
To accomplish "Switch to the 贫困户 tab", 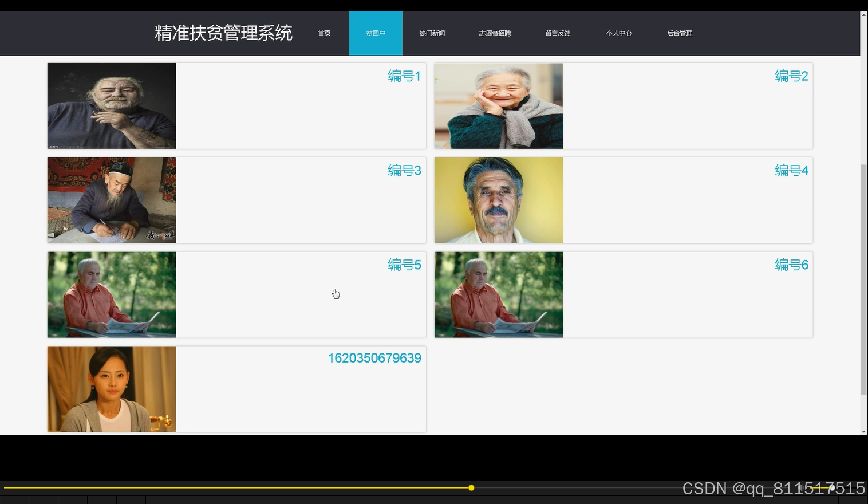I will tap(376, 33).
